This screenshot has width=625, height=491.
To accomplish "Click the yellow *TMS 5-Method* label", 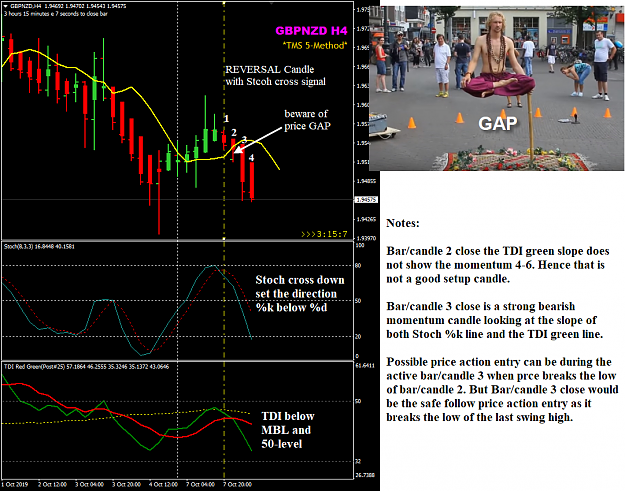I will [x=314, y=45].
